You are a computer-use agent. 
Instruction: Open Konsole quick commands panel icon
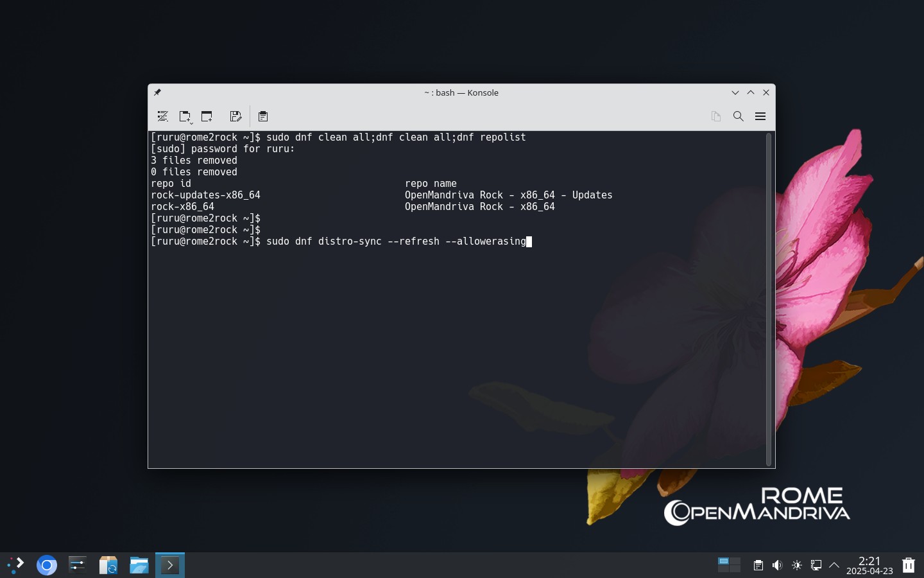point(163,116)
